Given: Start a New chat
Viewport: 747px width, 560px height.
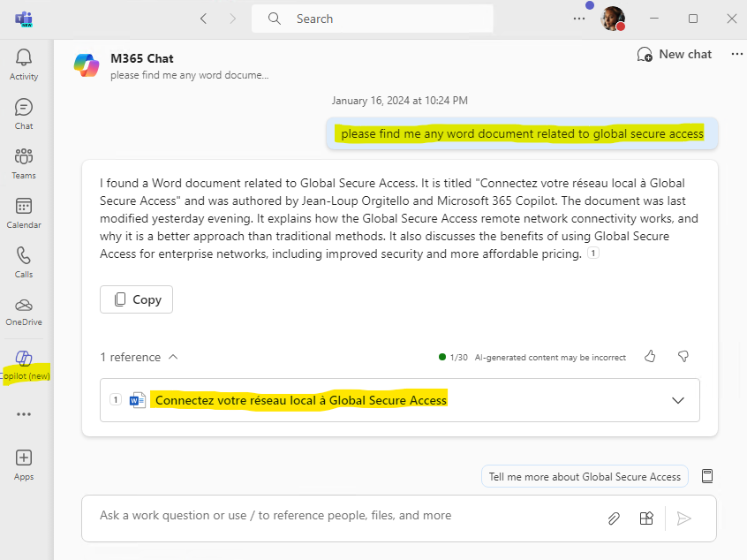Looking at the screenshot, I should tap(674, 55).
